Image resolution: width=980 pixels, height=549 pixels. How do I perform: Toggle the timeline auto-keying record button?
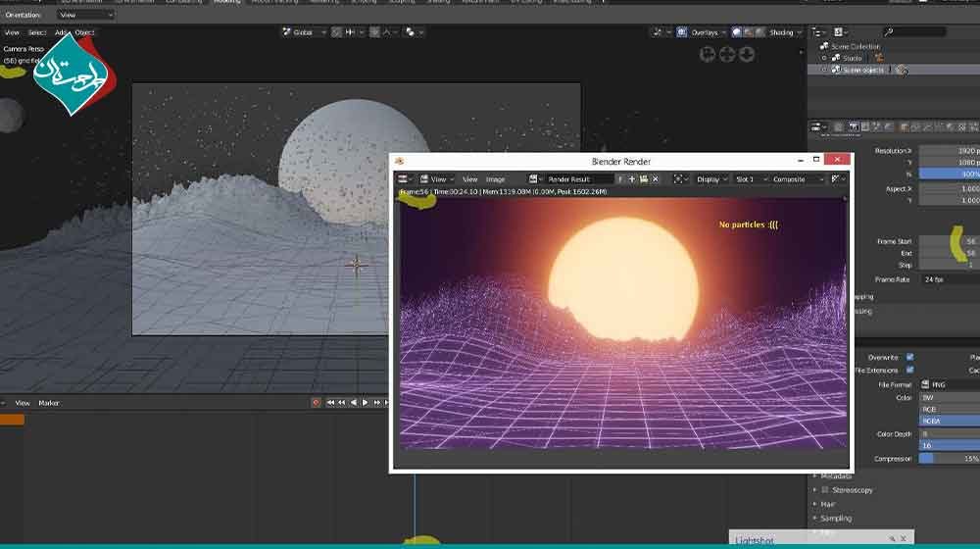[316, 403]
